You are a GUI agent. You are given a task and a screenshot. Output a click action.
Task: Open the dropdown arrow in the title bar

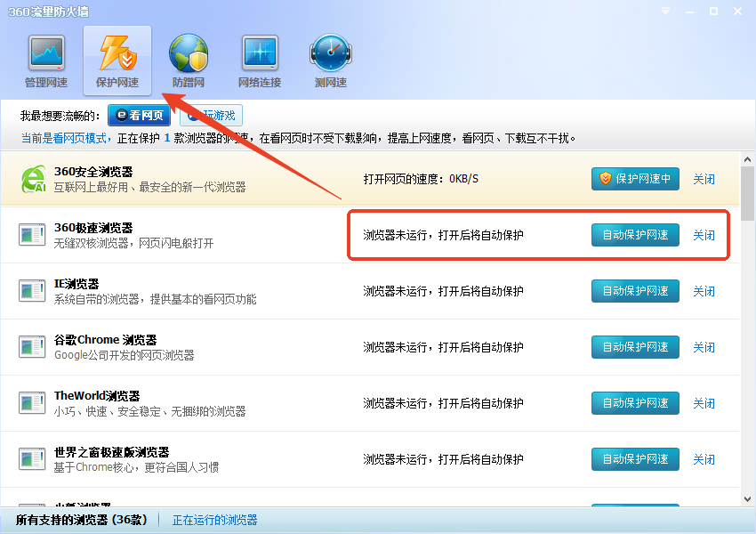click(664, 11)
